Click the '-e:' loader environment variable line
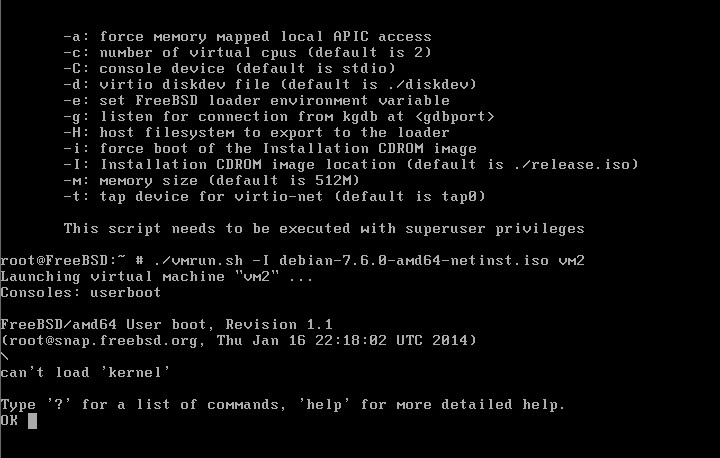The height and width of the screenshot is (458, 720). tap(257, 101)
